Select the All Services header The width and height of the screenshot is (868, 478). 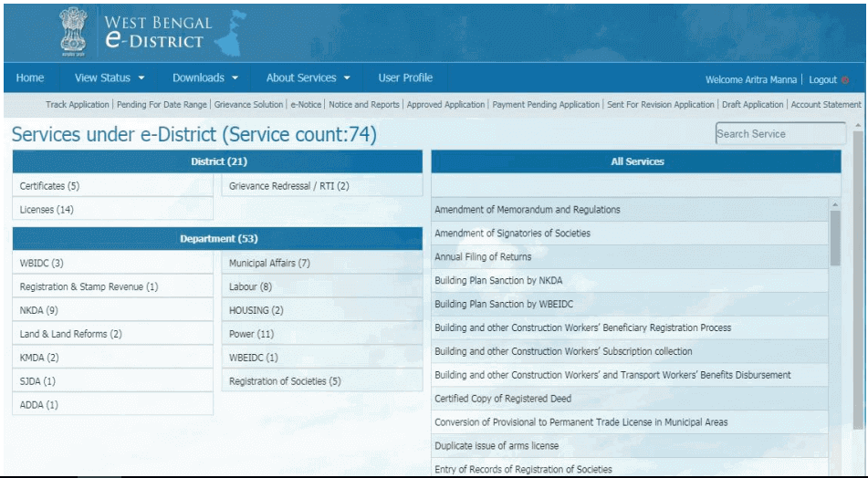(636, 161)
